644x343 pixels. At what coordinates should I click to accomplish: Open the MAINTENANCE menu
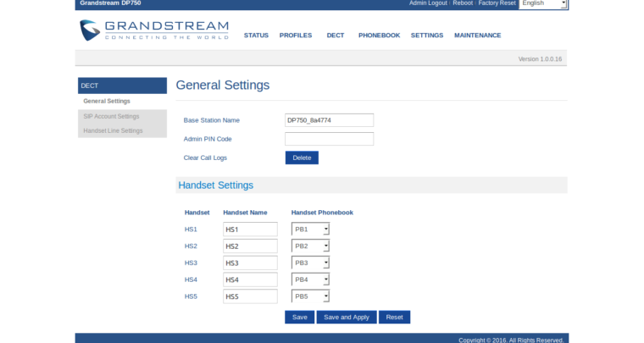[477, 36]
